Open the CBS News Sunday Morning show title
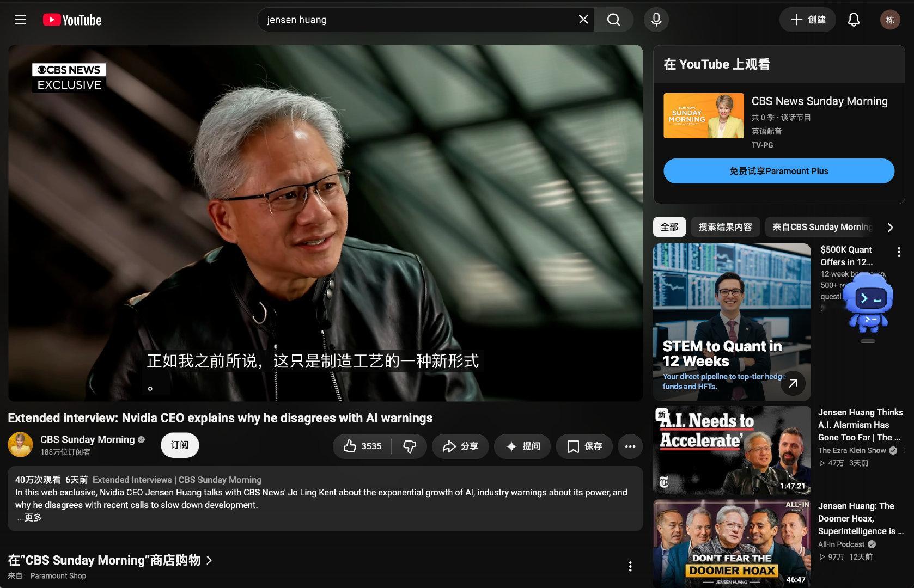The height and width of the screenshot is (588, 914). click(x=820, y=101)
